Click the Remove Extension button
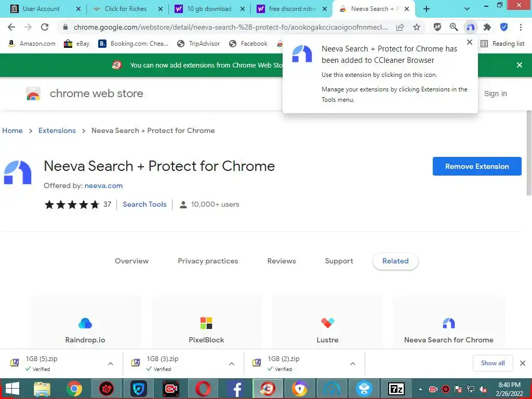Viewport: 532px width, 399px height. point(477,166)
